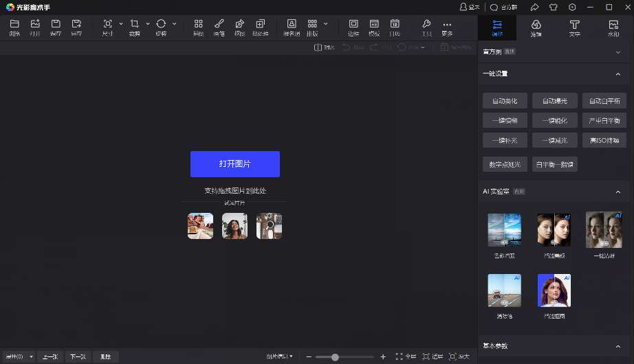The height and width of the screenshot is (364, 634).
Task: Expand the 旋转 dropdown arrow
Action: coord(174,24)
